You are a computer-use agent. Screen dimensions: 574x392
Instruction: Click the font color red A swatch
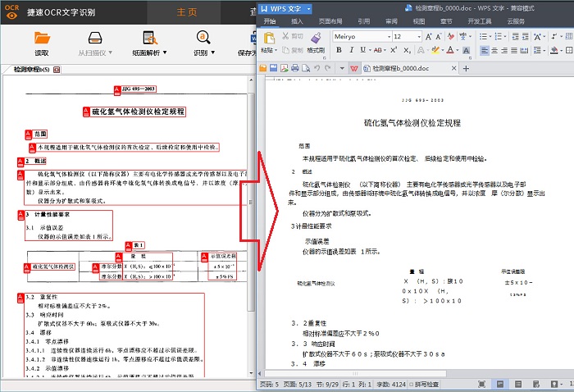[450, 50]
